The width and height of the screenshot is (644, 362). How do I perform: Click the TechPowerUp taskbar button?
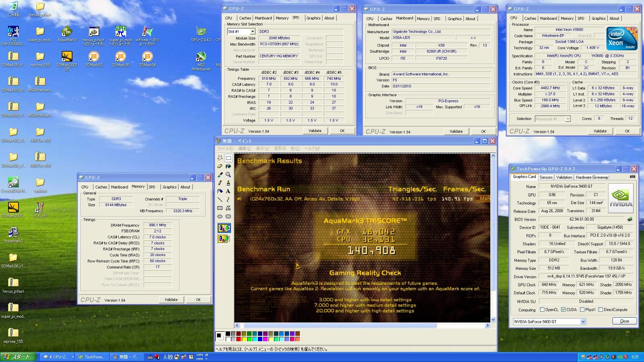(92, 357)
